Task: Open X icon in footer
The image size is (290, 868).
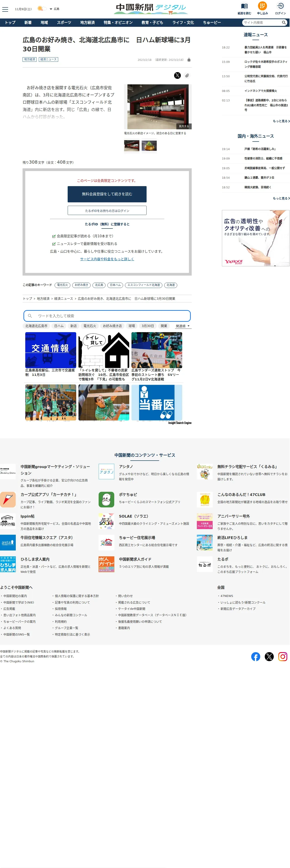Action: tap(269, 656)
